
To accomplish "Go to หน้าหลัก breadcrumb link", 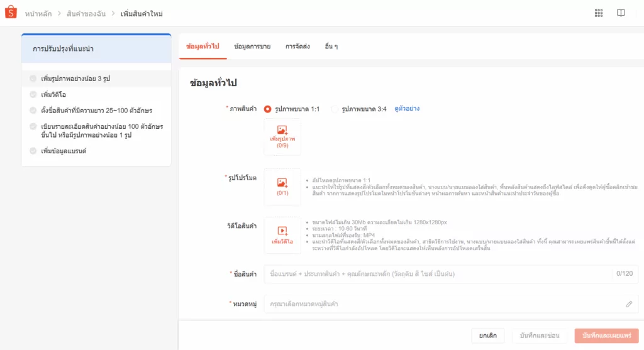I will (x=39, y=13).
